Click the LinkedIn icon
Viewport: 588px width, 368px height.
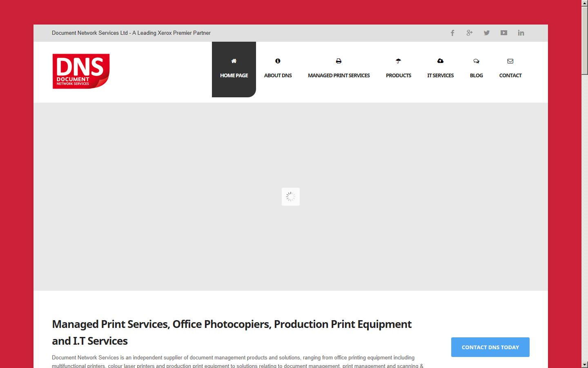coord(521,33)
